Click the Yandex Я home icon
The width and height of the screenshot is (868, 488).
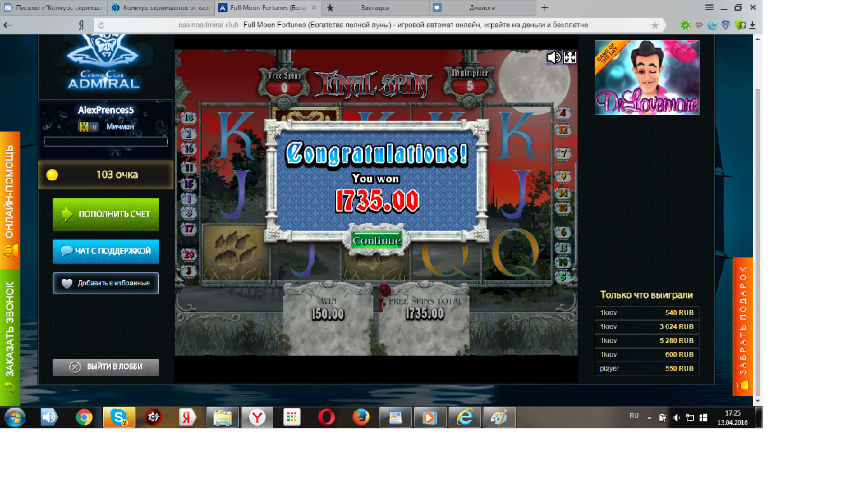(81, 25)
